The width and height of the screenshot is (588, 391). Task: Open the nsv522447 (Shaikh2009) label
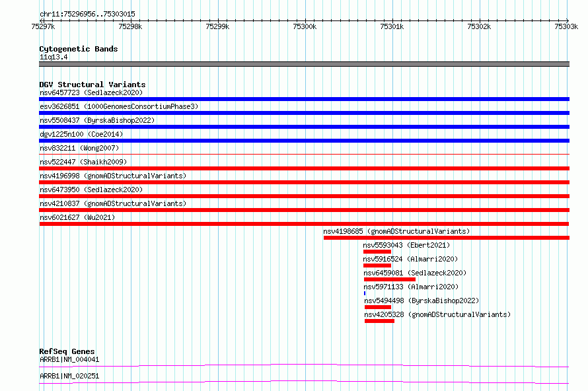click(83, 162)
